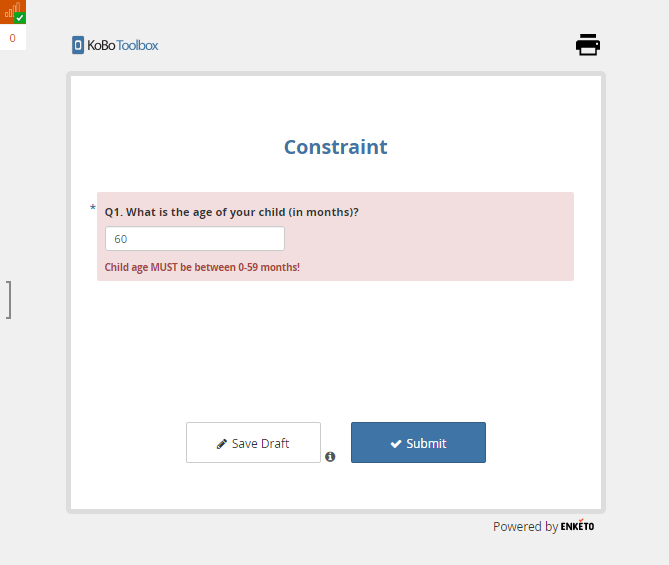Click the gray bracket handle on left edge
The height and width of the screenshot is (565, 669).
click(x=9, y=300)
